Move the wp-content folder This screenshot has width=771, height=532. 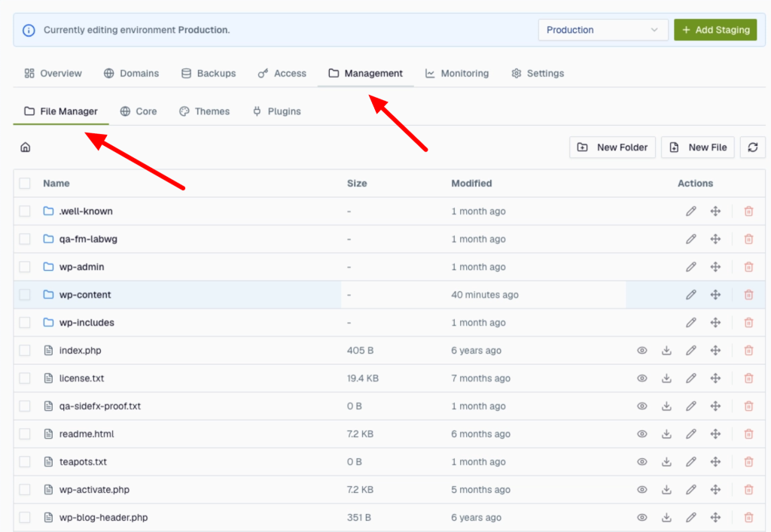click(x=715, y=295)
